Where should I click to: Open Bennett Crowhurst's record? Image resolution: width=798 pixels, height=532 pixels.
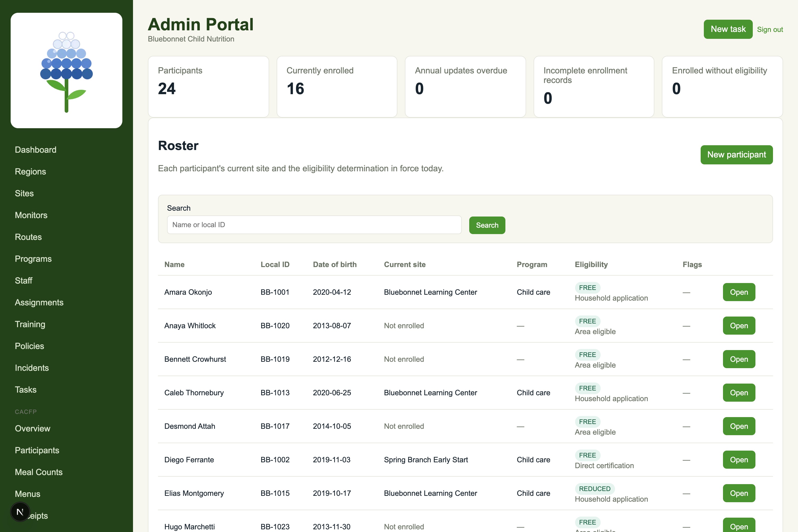(739, 359)
